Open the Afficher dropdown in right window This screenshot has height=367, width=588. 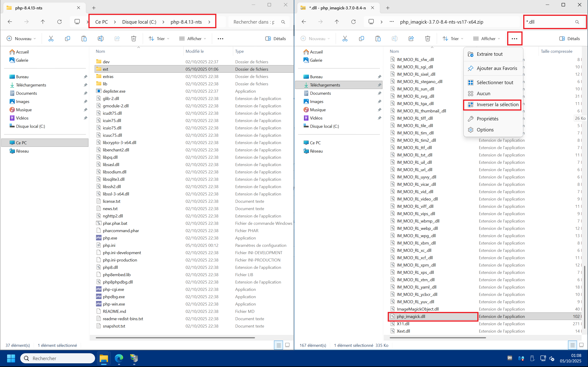(486, 39)
